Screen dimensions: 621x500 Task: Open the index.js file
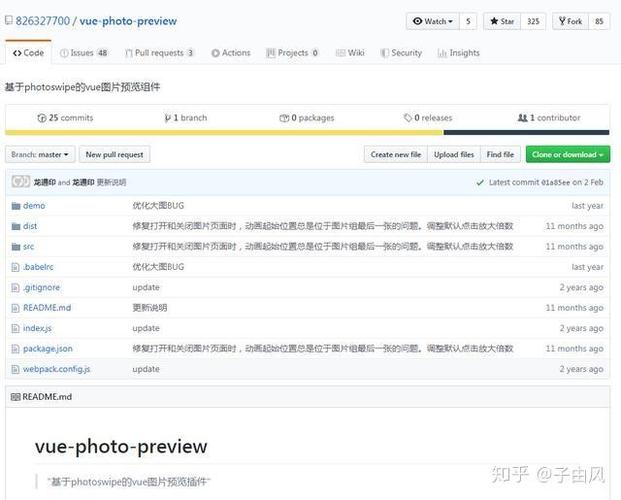tap(37, 328)
